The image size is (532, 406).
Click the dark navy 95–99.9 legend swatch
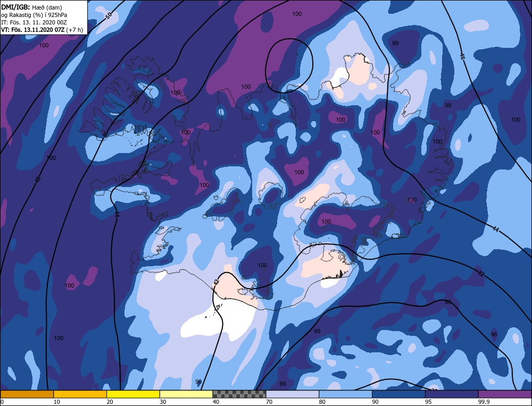(452, 394)
